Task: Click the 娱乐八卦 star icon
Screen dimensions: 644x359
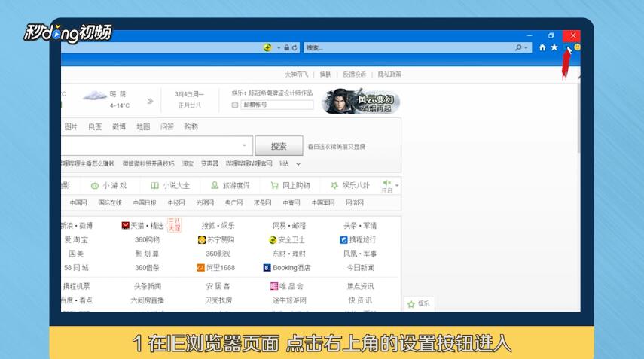Action: [x=334, y=185]
